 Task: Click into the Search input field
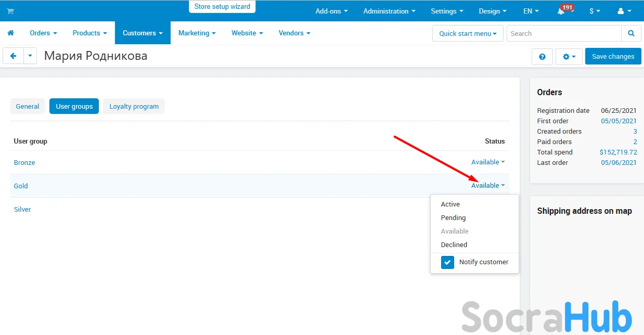click(x=563, y=33)
